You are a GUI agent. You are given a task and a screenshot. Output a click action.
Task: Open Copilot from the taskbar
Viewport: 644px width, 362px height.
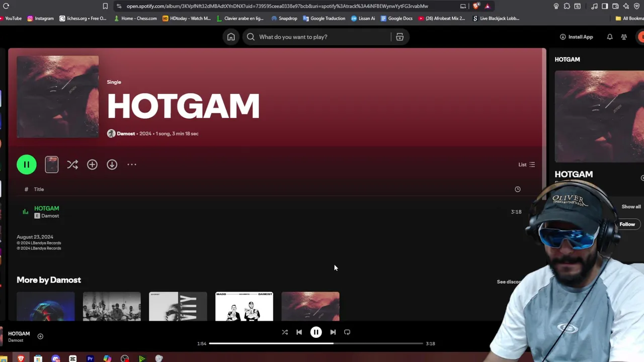tap(107, 358)
